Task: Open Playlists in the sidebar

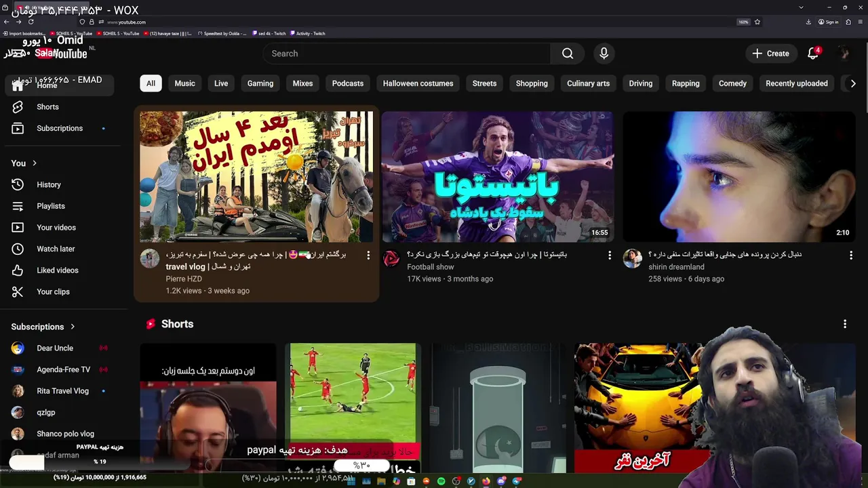Action: coord(60,206)
